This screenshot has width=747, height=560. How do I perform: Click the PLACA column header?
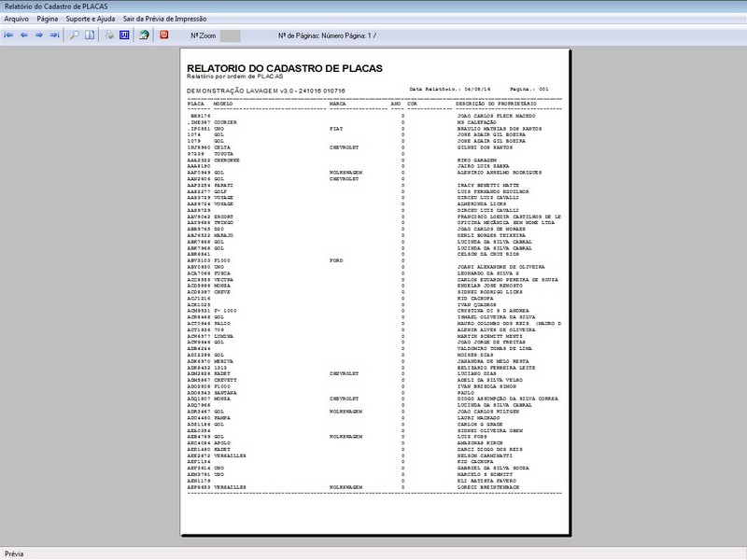click(196, 104)
